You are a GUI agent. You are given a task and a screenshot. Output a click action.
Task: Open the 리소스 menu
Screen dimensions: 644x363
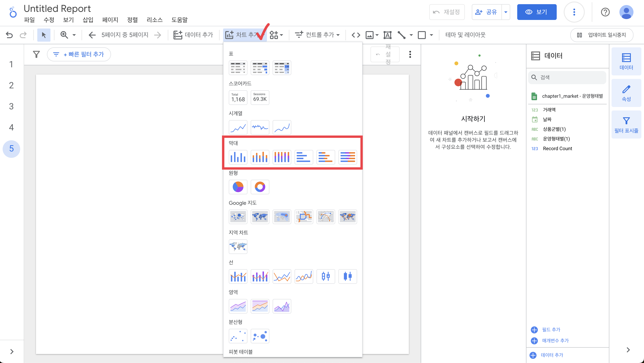pos(154,20)
